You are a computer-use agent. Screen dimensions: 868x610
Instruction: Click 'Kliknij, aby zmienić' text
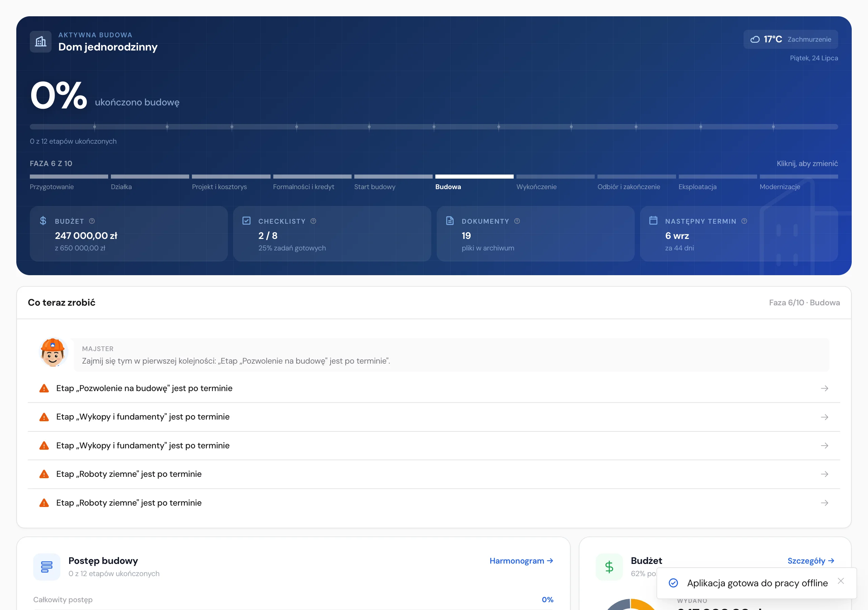(807, 164)
